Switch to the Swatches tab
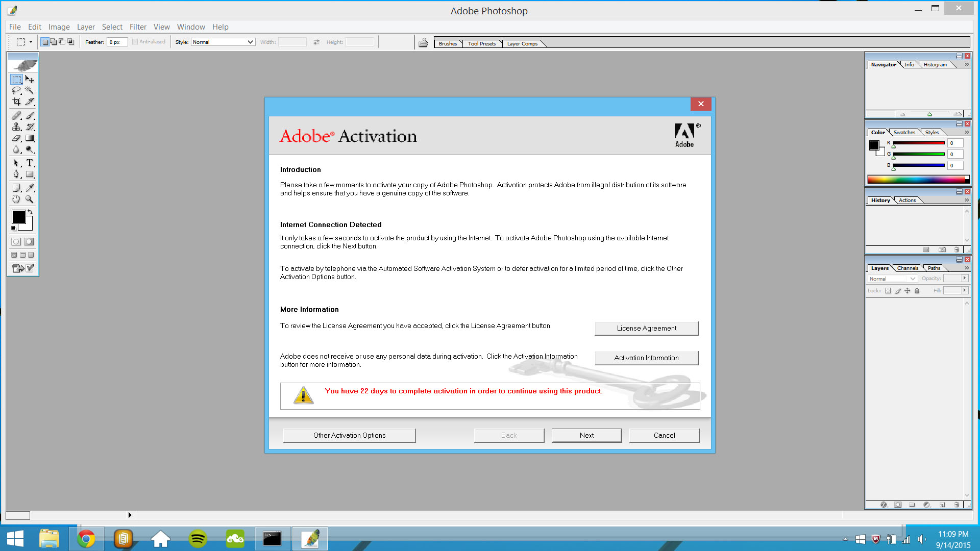Screen dimensions: 980x551 pyautogui.click(x=904, y=133)
